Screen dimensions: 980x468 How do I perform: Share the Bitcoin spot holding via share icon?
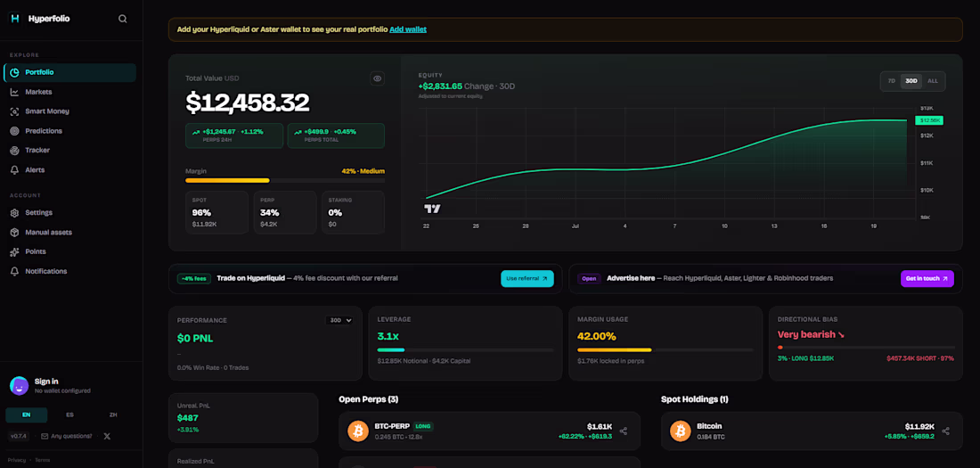pos(945,431)
